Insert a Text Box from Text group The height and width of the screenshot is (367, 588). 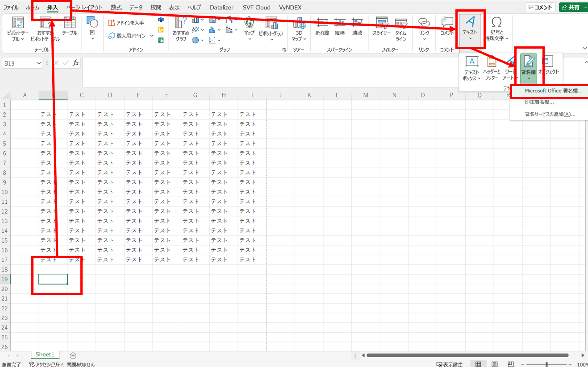click(472, 68)
